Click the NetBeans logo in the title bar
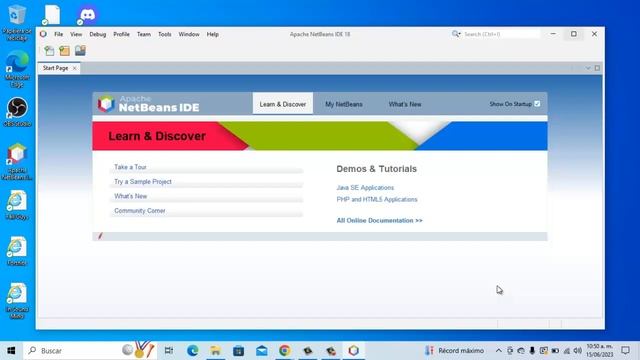The image size is (640, 360). click(x=43, y=34)
